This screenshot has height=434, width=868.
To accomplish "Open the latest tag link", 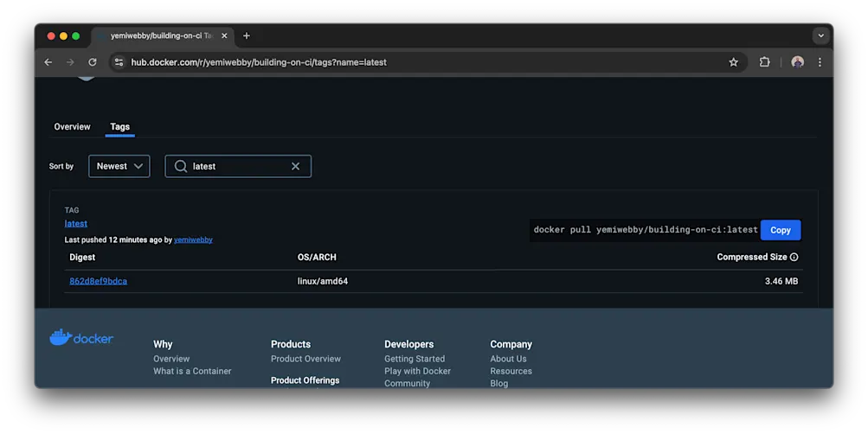I will click(x=76, y=223).
